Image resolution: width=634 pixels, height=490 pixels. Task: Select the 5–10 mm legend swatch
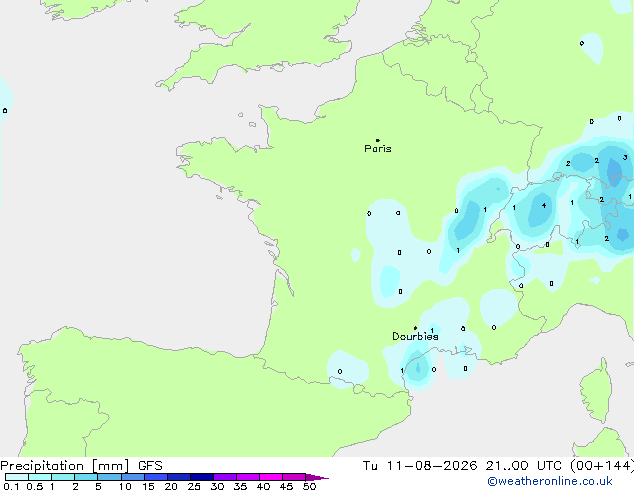point(110,477)
